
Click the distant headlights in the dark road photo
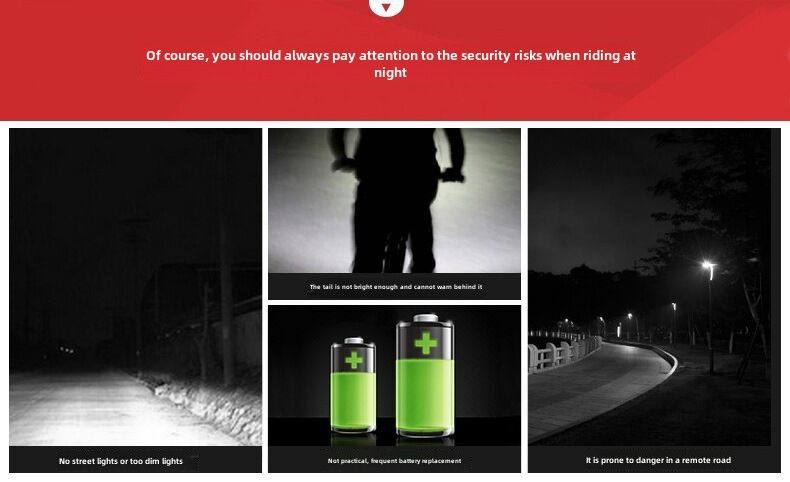click(x=67, y=349)
